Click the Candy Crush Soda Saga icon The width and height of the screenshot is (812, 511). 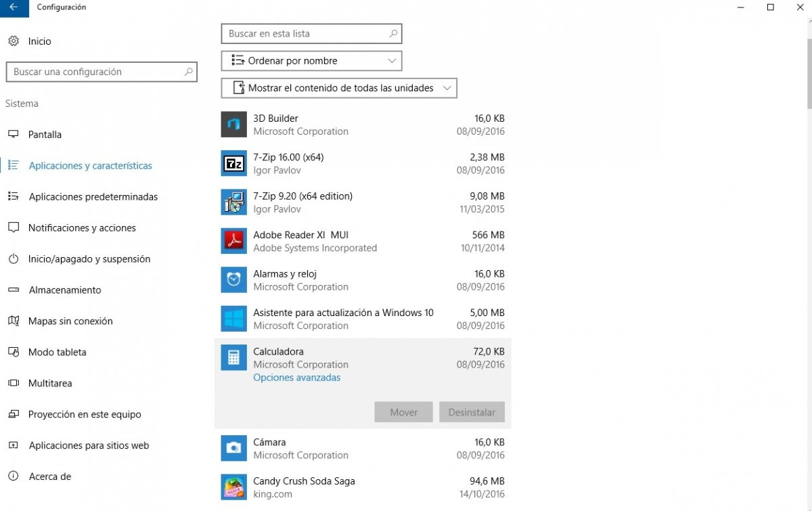[x=234, y=487]
